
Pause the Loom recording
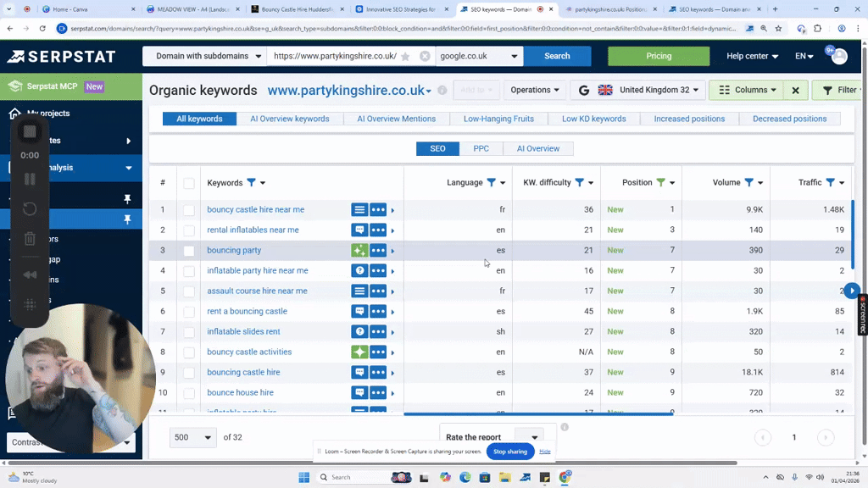point(31,179)
